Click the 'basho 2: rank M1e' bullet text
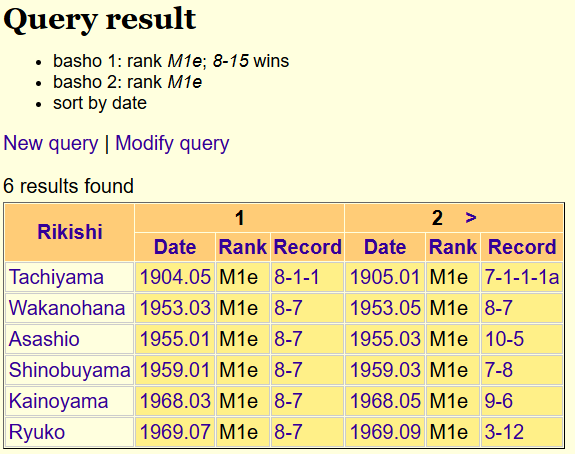The image size is (575, 454). [127, 82]
